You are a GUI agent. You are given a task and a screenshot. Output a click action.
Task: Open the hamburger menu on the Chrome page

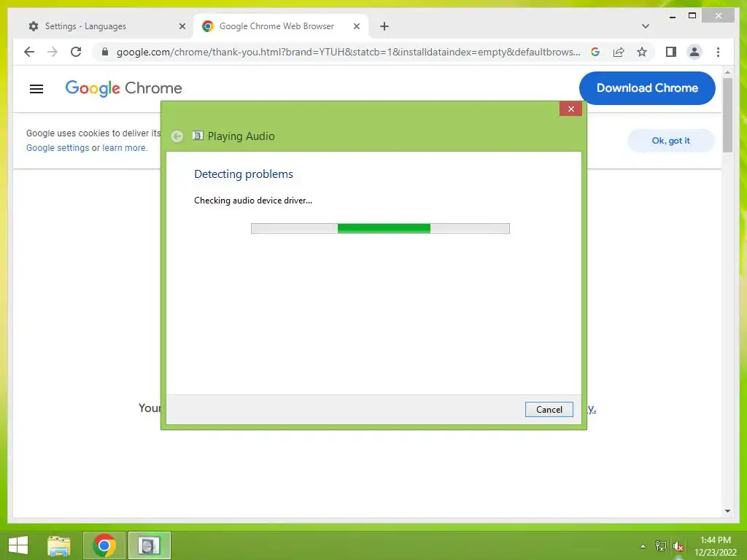36,88
